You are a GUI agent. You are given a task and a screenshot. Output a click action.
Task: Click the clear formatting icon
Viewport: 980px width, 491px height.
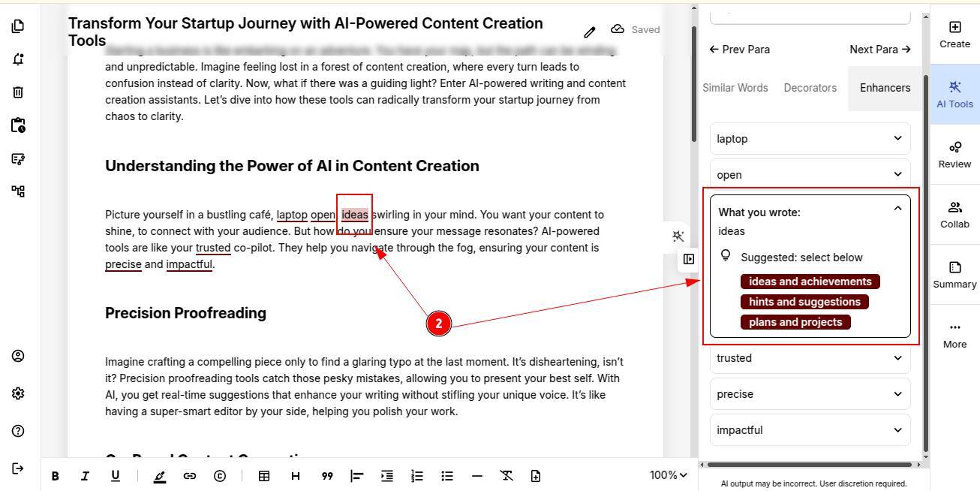pos(507,476)
